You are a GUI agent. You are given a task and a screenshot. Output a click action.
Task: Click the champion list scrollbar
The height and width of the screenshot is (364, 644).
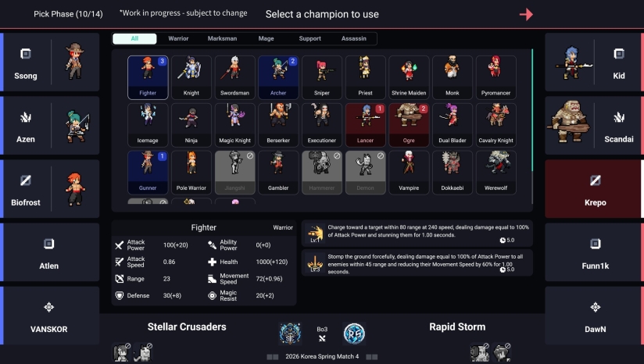(x=532, y=110)
